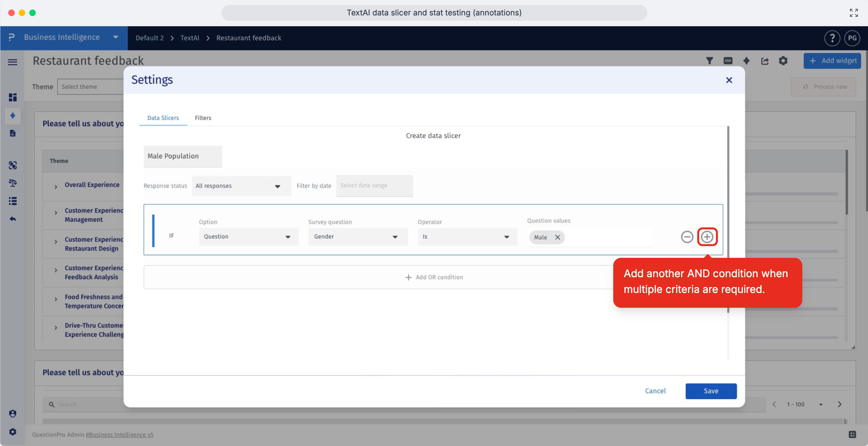Cancel the Settings dialog
This screenshot has width=868, height=446.
[x=655, y=391]
